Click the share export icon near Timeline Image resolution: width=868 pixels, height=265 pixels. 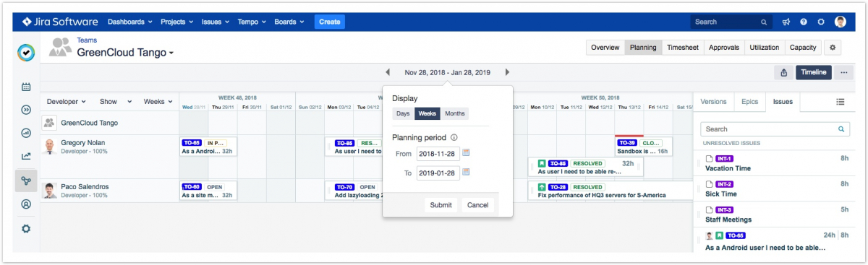pyautogui.click(x=783, y=72)
